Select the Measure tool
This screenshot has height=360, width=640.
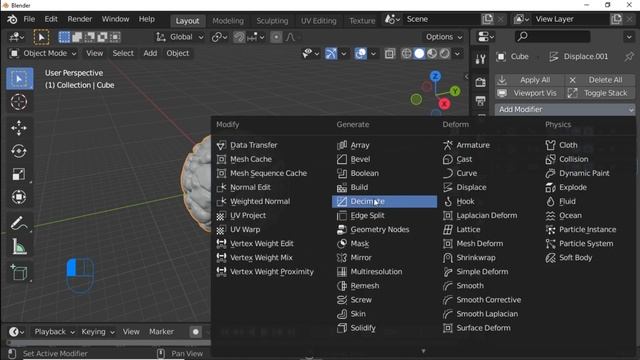pyautogui.click(x=19, y=247)
